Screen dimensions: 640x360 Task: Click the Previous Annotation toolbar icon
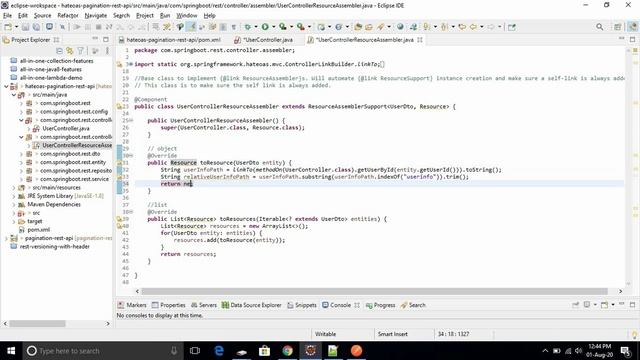[x=444, y=27]
